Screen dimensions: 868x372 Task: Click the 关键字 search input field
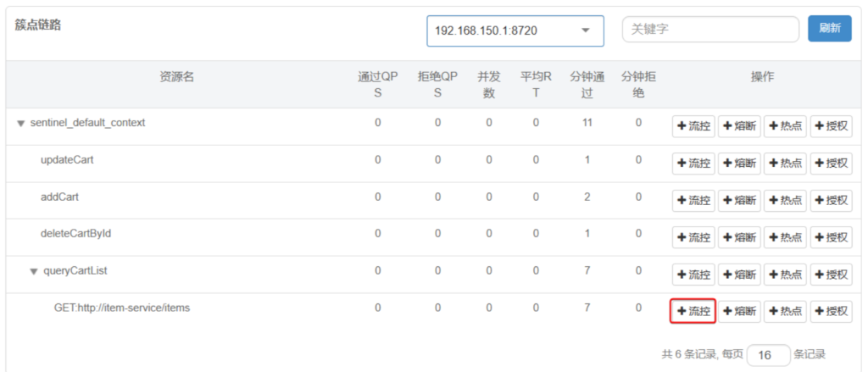(710, 30)
